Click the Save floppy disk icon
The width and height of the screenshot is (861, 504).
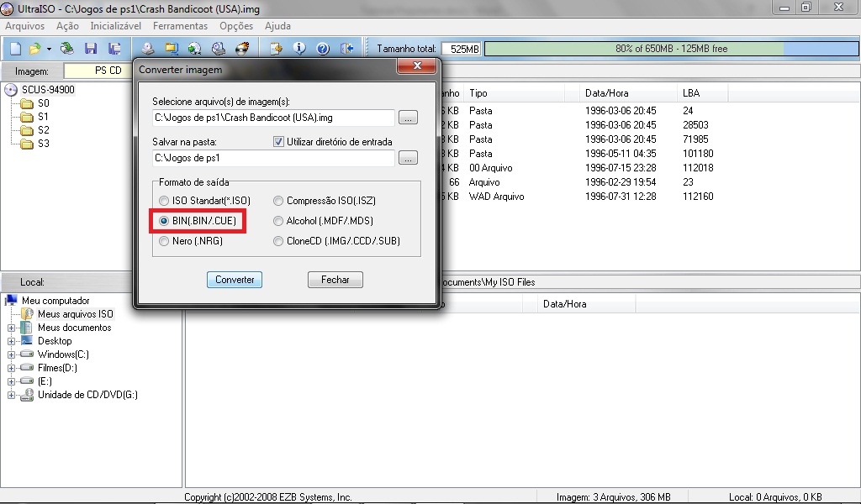(90, 49)
